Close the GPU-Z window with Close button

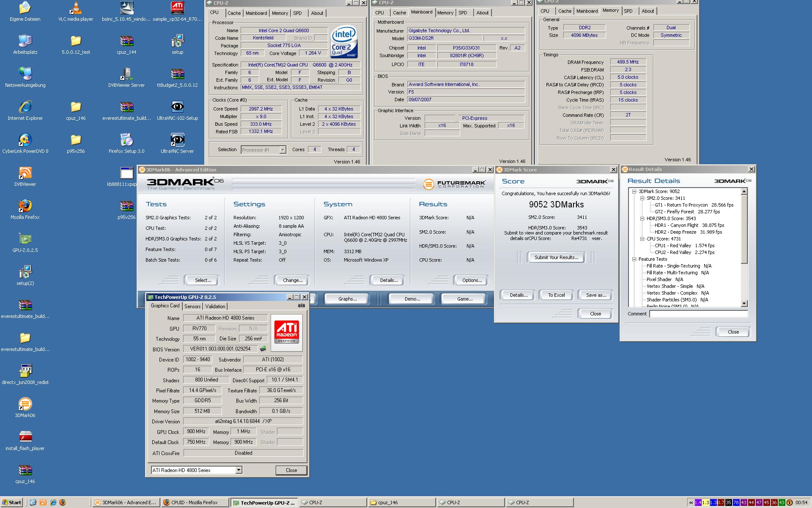(291, 470)
